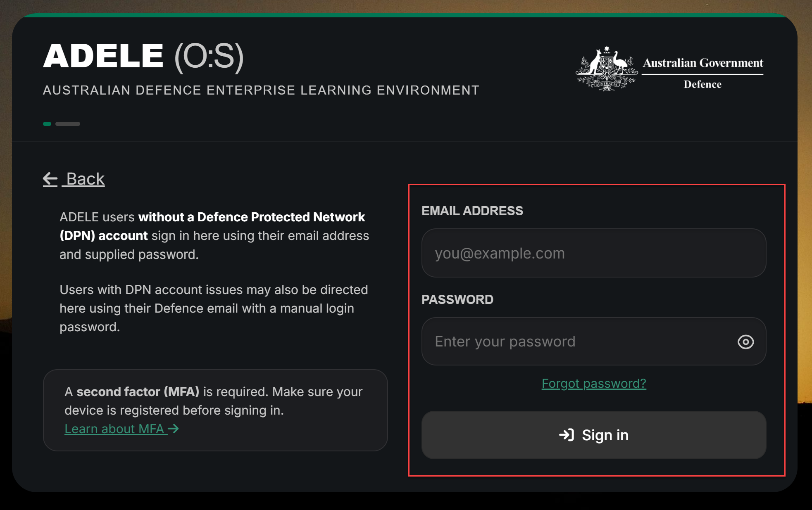Open the Learn about MFA link
Viewport: 812px width, 510px height.
(x=121, y=429)
